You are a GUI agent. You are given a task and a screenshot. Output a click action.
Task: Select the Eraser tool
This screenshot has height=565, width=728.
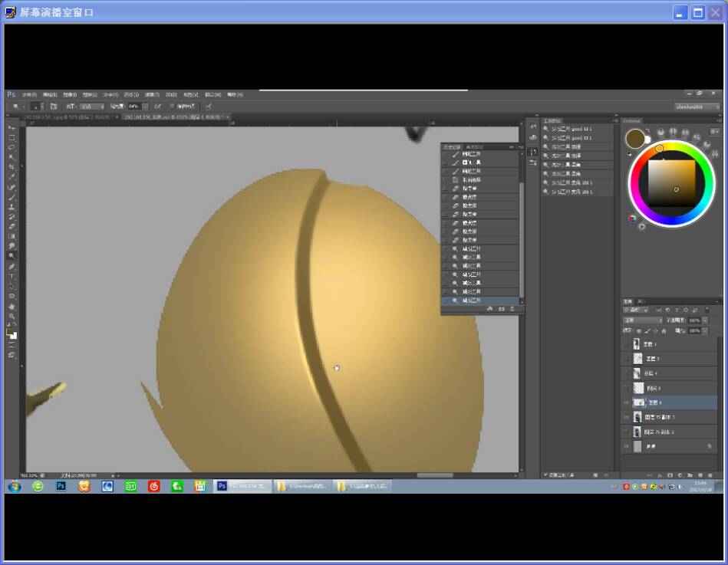12,226
